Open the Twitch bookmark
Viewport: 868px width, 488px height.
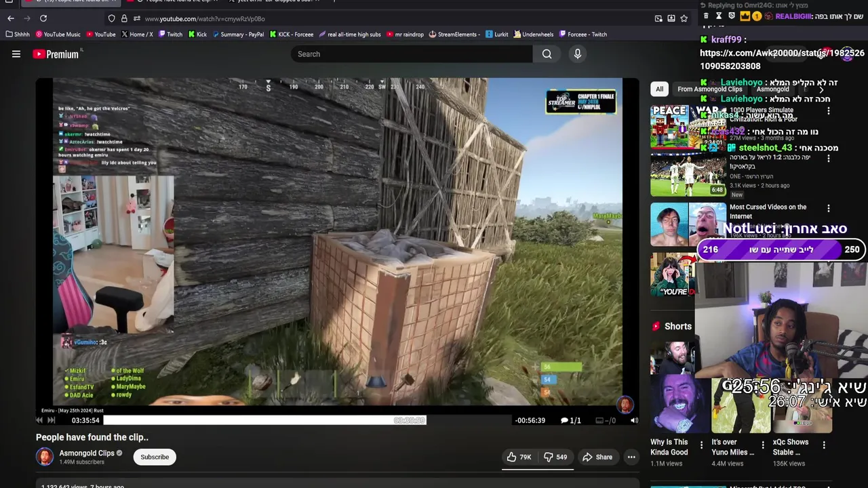tap(170, 34)
